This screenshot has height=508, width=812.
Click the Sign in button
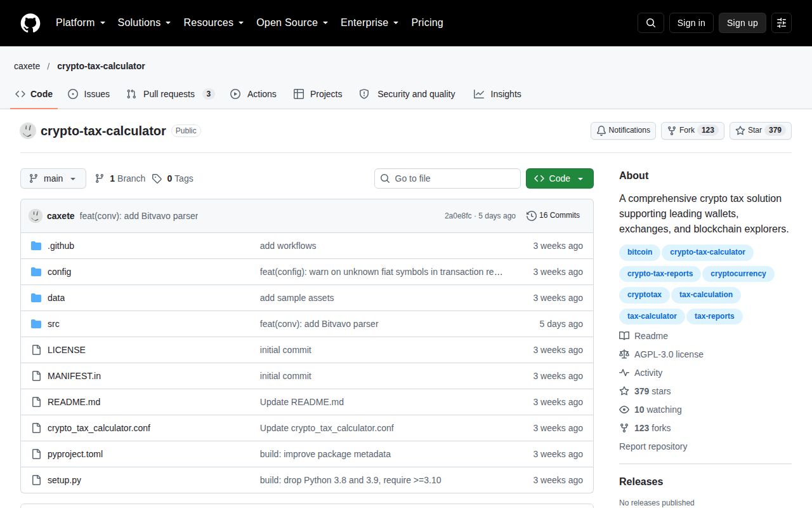click(691, 23)
